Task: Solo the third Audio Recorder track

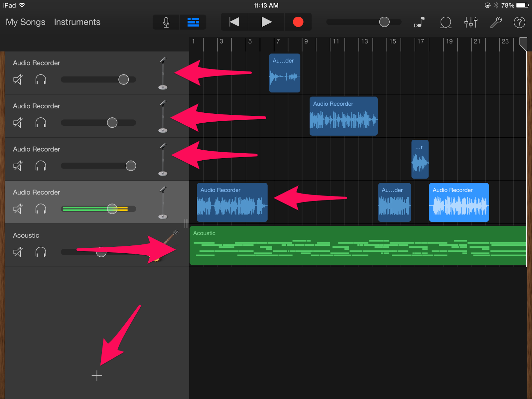Action: (x=41, y=166)
